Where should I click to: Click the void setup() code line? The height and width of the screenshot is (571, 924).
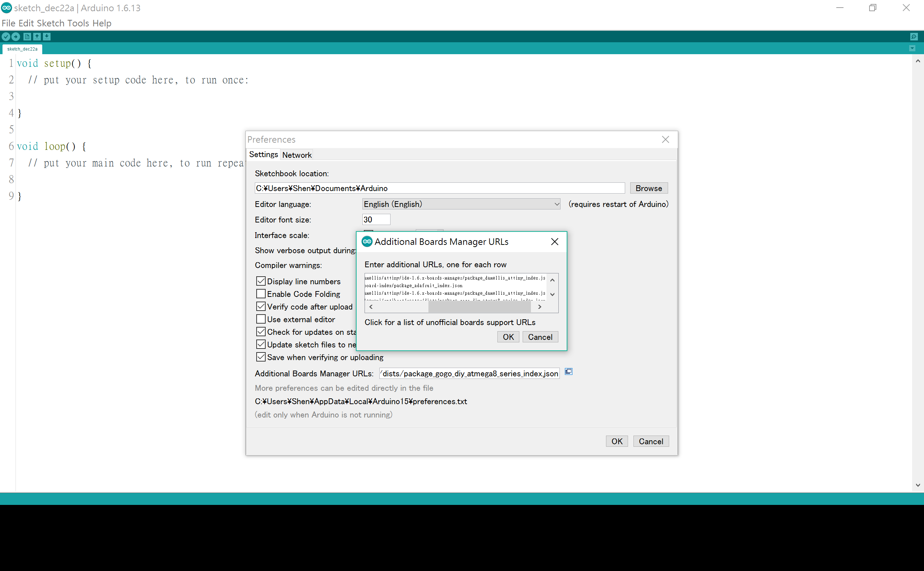(55, 64)
